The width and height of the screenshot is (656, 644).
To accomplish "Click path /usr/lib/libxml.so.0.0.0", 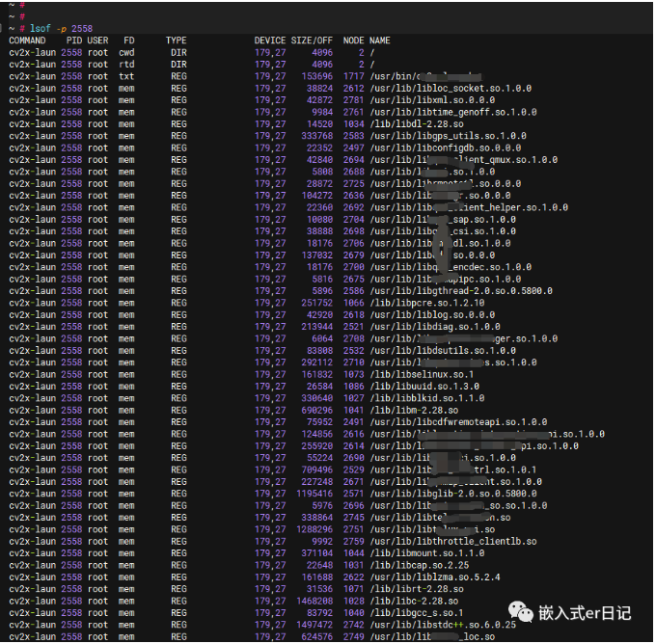I will 432,100.
